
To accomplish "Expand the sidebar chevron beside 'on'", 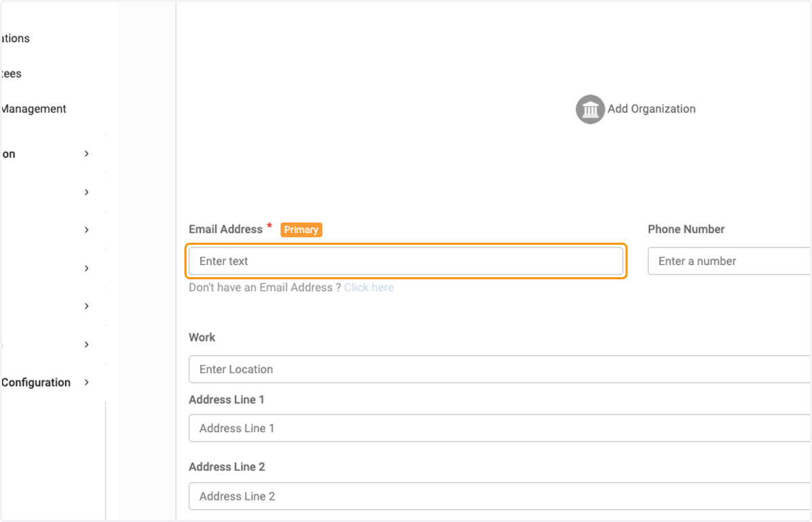I will click(87, 153).
